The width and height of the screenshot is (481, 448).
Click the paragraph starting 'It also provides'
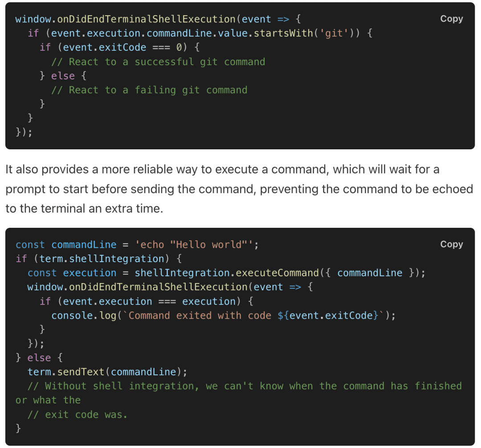click(x=239, y=189)
